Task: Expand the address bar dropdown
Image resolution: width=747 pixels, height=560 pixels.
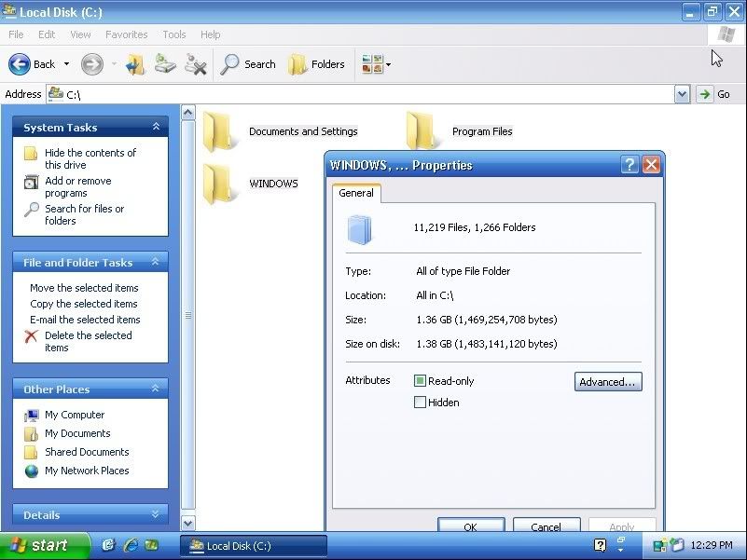Action: click(682, 94)
